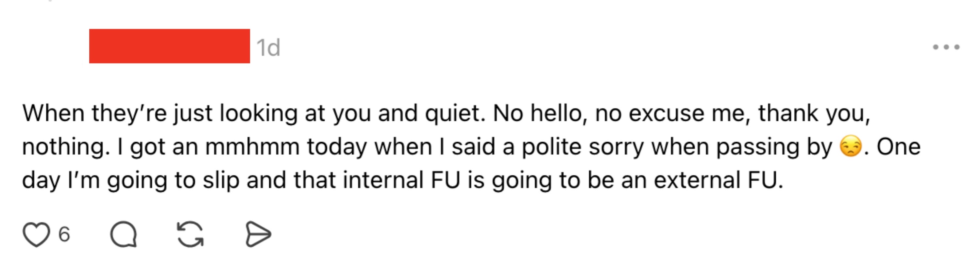Viewport: 980px width, 266px height.
Task: Open the three-dot more options menu
Action: [x=946, y=47]
